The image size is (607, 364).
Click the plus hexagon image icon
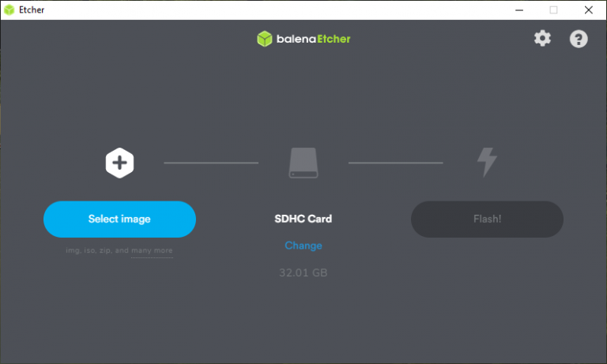click(x=119, y=163)
